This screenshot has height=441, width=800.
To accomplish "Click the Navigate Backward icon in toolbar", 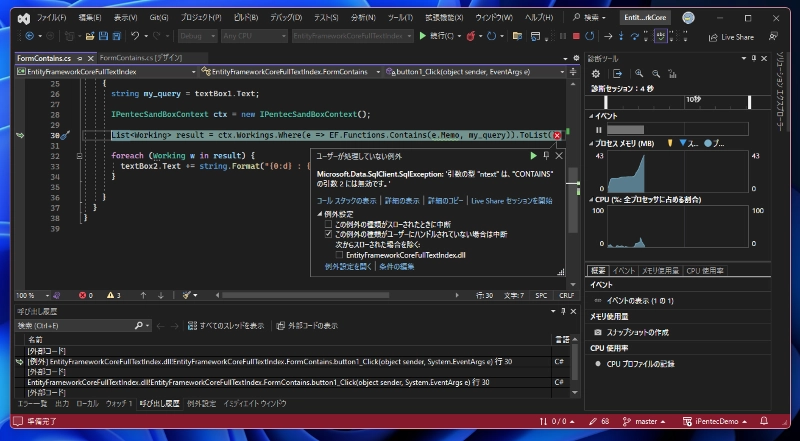I will [x=29, y=36].
